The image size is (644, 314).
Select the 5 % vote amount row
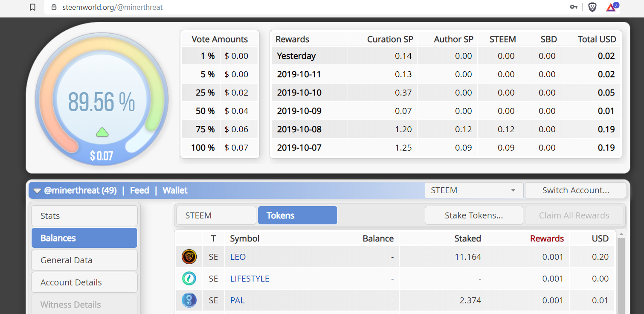click(220, 74)
